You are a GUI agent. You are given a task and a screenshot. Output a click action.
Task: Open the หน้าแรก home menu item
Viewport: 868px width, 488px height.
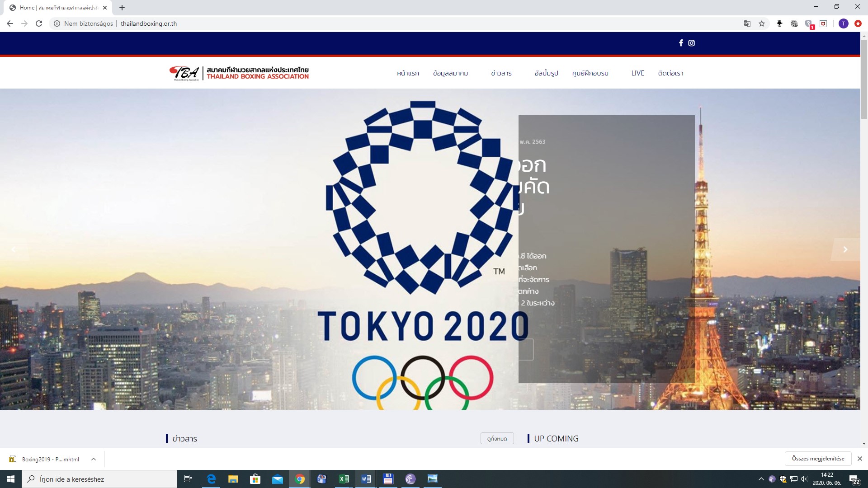pos(408,73)
